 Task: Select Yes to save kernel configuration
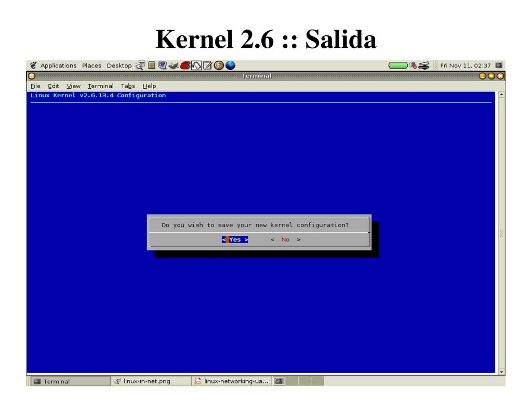[235, 240]
